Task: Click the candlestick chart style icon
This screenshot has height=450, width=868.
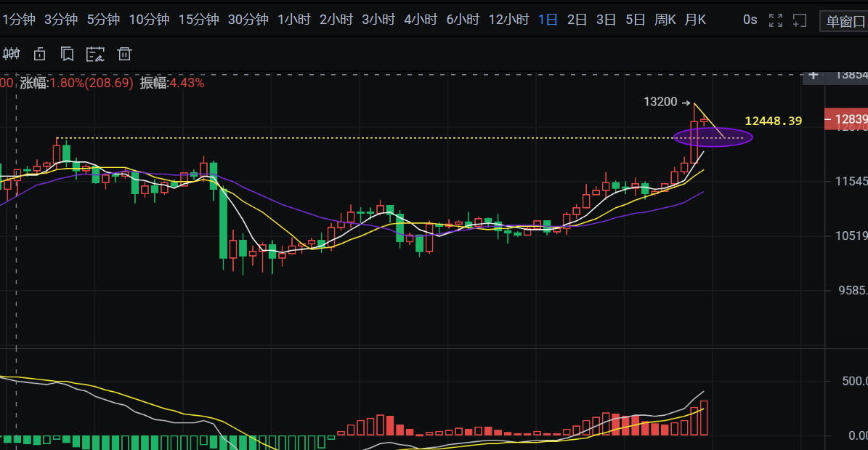Action: pyautogui.click(x=11, y=53)
